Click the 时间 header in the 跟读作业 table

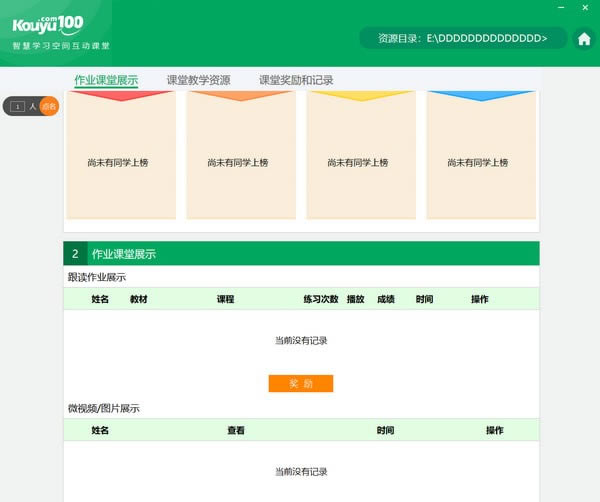(424, 299)
